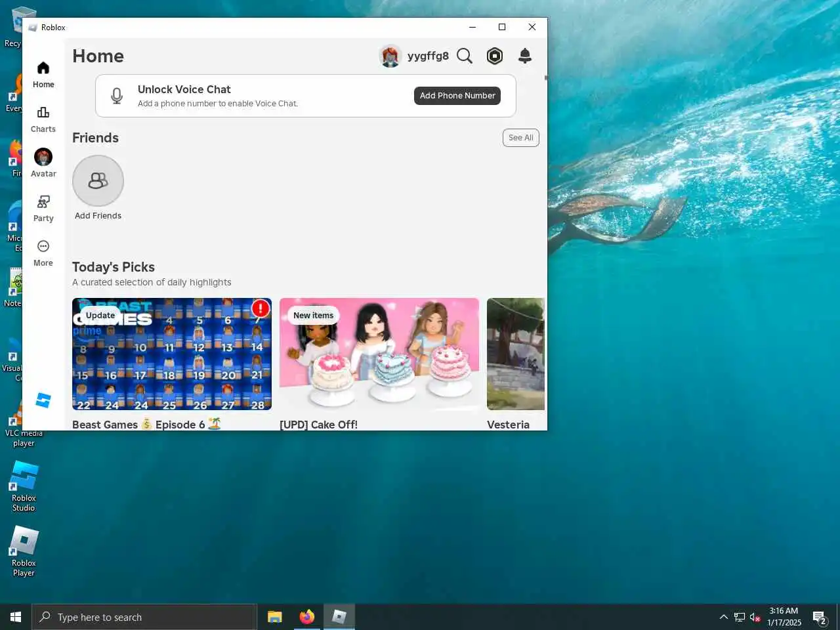This screenshot has width=840, height=630.
Task: Open Firefox from the taskbar
Action: (307, 617)
